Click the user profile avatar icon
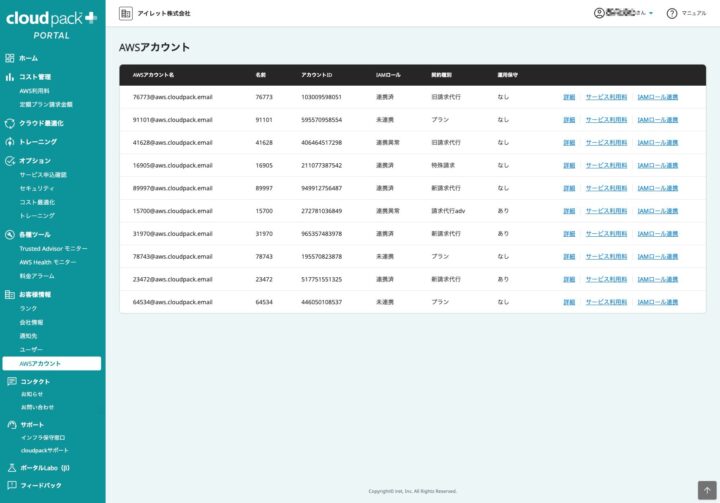This screenshot has width=720, height=503. click(599, 13)
